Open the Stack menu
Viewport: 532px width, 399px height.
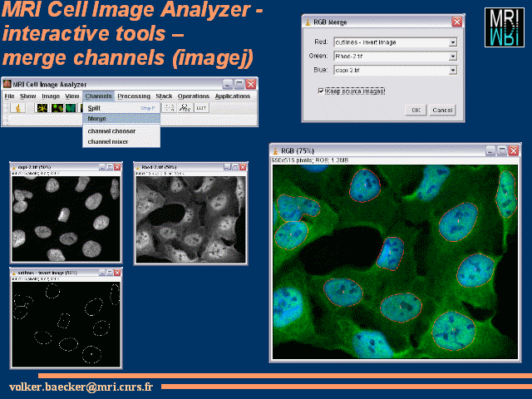click(164, 96)
